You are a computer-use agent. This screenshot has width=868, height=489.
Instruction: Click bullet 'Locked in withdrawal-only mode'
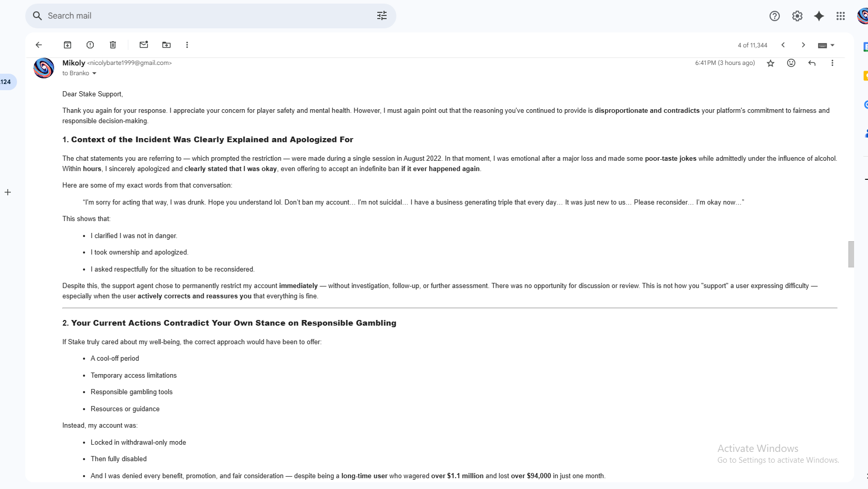click(x=138, y=443)
